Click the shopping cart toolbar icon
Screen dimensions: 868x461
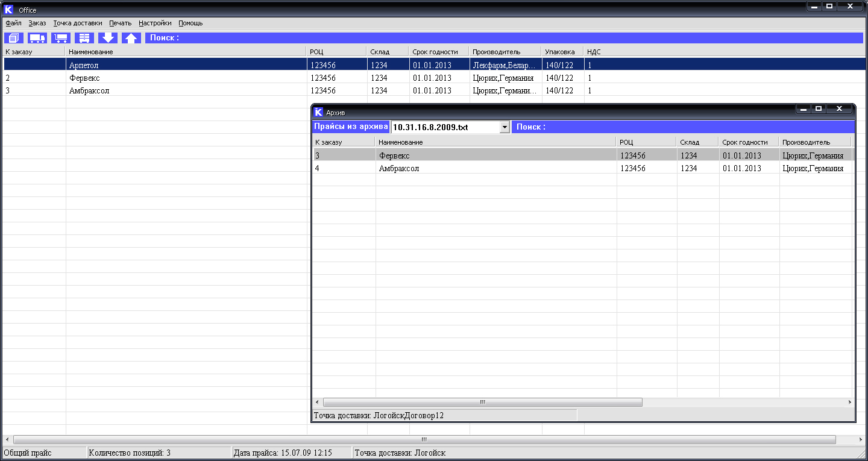tap(61, 38)
